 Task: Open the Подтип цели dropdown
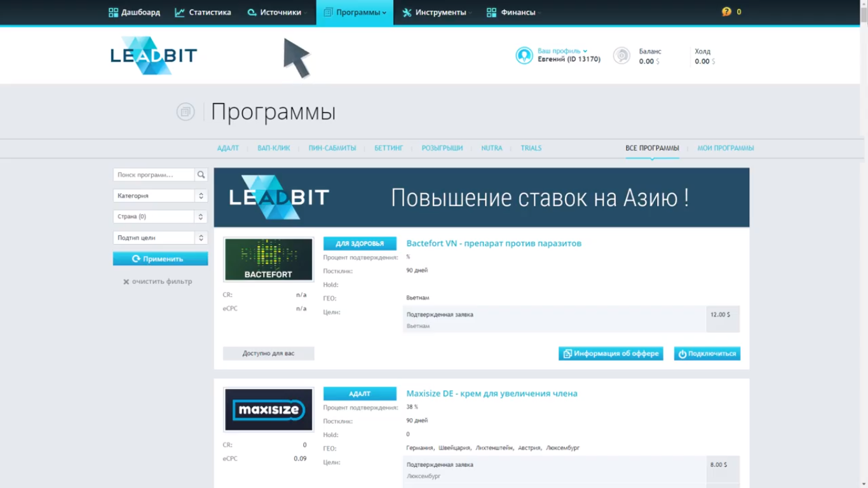pyautogui.click(x=202, y=237)
